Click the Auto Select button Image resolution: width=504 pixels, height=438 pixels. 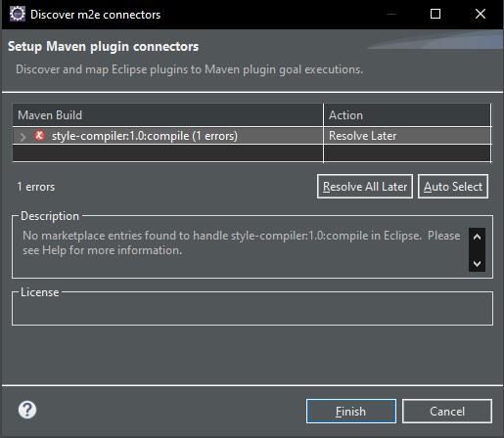pyautogui.click(x=453, y=187)
